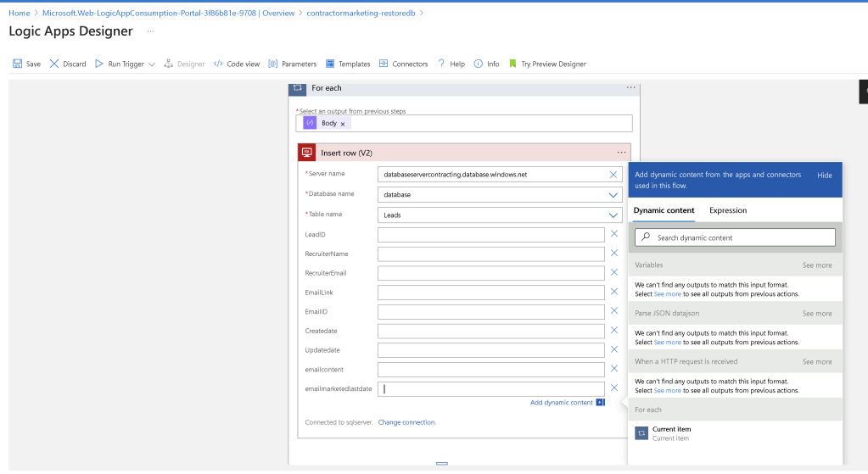Go to the Home breadcrumb
The height and width of the screenshot is (474, 868).
[20, 13]
